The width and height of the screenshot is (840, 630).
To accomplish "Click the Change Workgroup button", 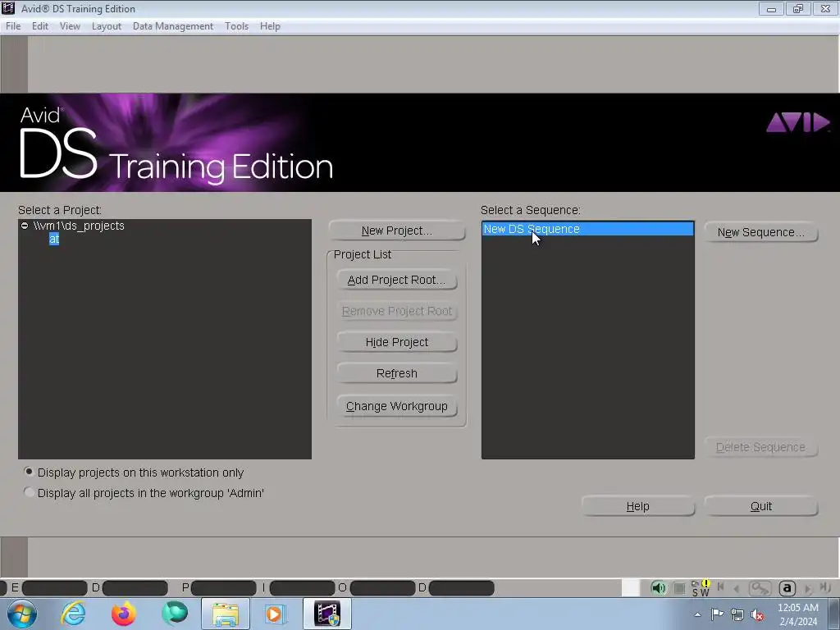I will 397,406.
